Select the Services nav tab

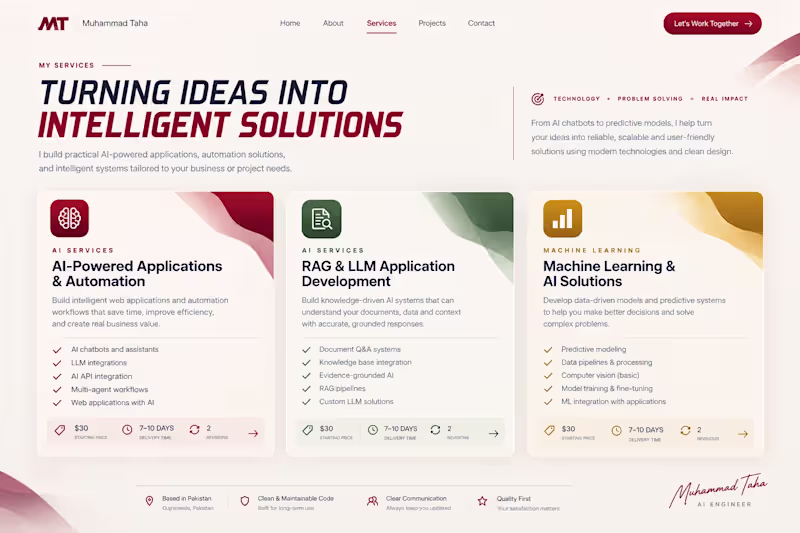pyautogui.click(x=381, y=23)
